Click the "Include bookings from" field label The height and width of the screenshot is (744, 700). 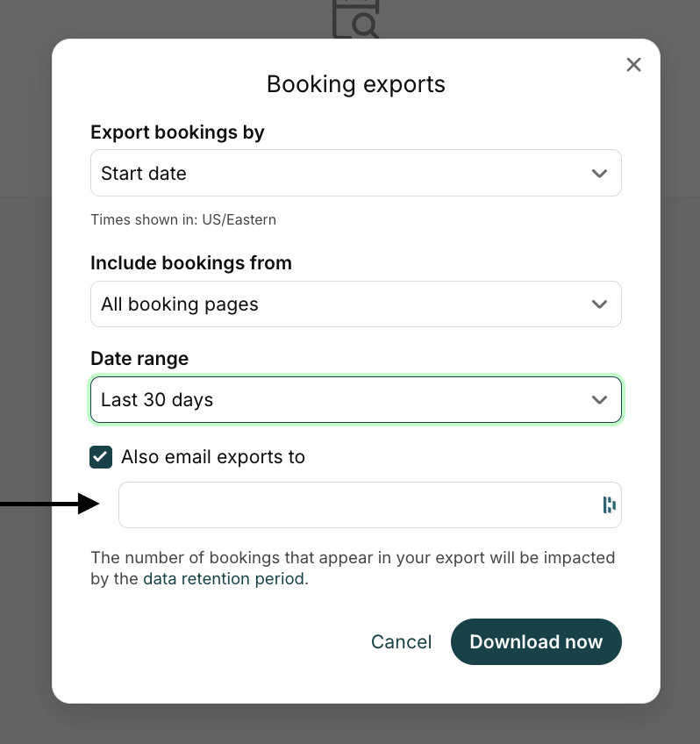[191, 263]
